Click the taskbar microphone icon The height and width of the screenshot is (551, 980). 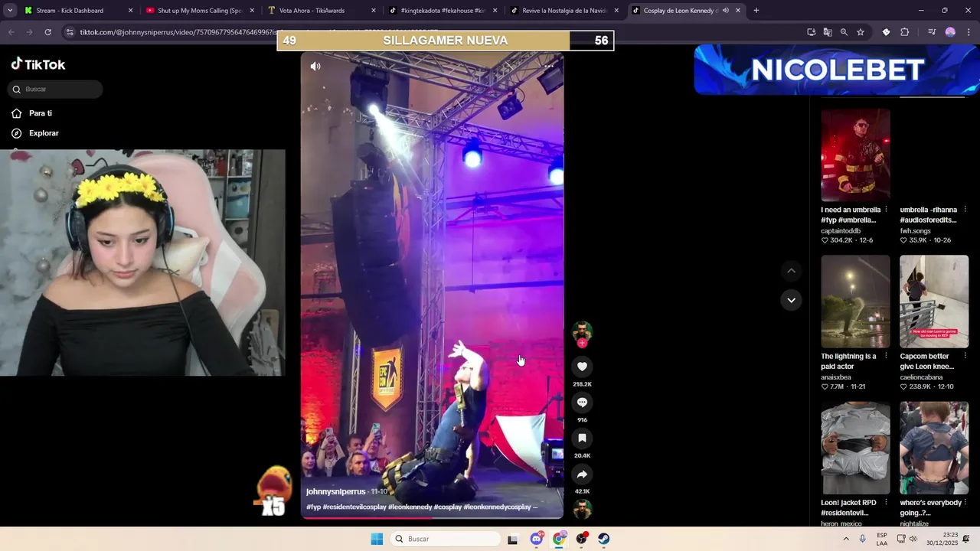(x=863, y=539)
